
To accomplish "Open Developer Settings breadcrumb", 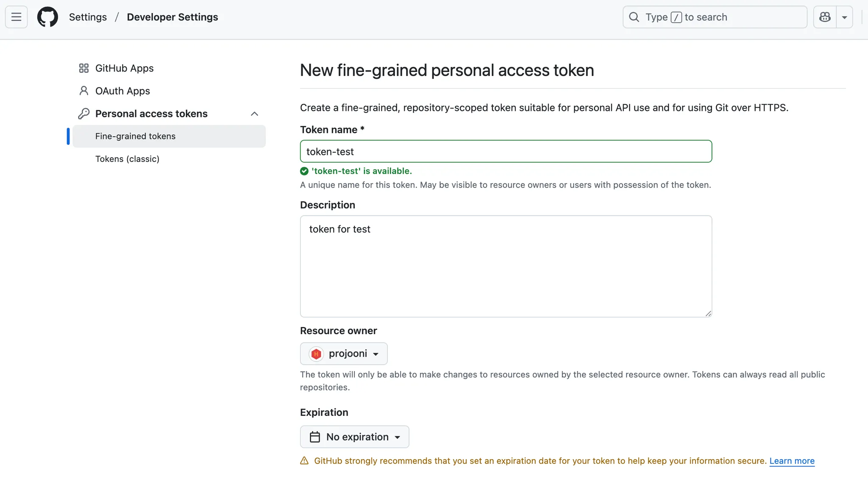I will pyautogui.click(x=172, y=17).
